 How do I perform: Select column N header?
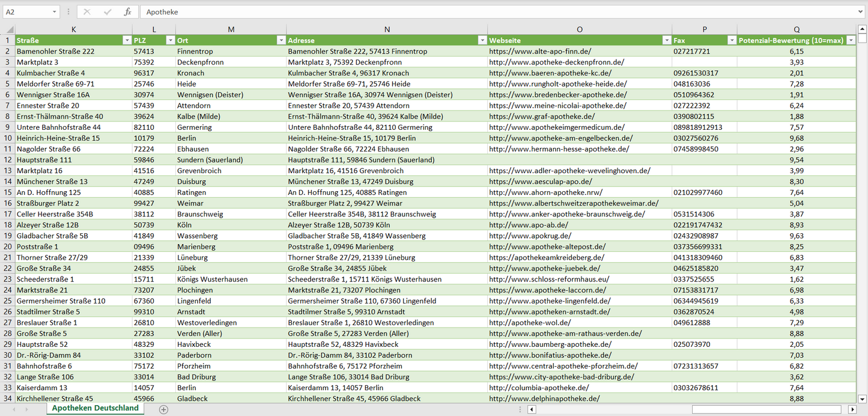click(387, 29)
